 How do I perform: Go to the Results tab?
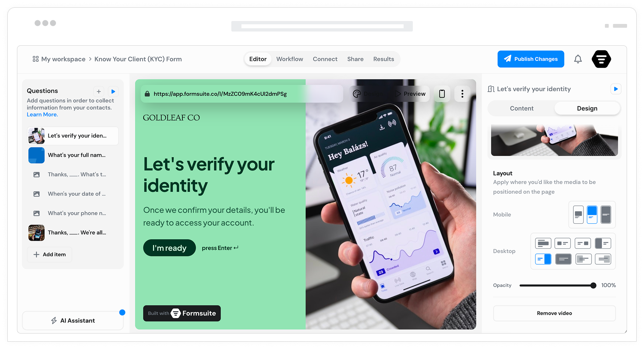(x=383, y=59)
